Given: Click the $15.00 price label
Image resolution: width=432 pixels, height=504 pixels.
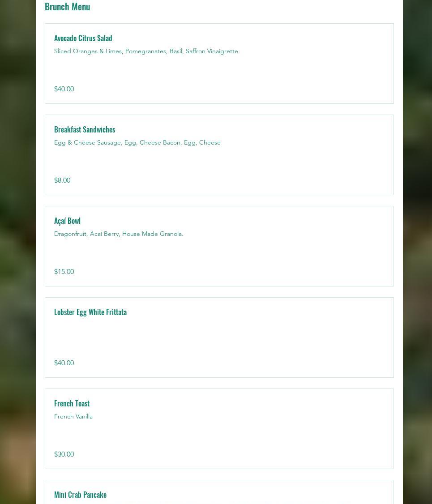Looking at the screenshot, I should [x=64, y=272].
